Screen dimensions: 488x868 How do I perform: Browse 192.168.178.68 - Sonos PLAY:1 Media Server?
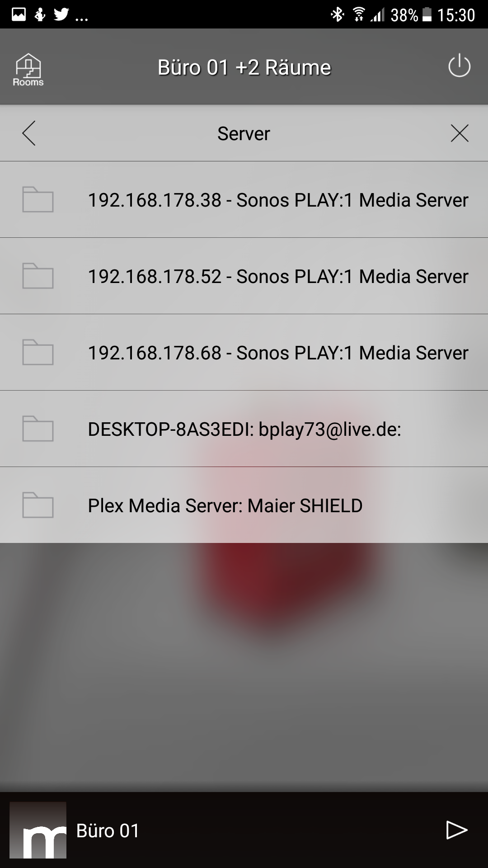(278, 353)
